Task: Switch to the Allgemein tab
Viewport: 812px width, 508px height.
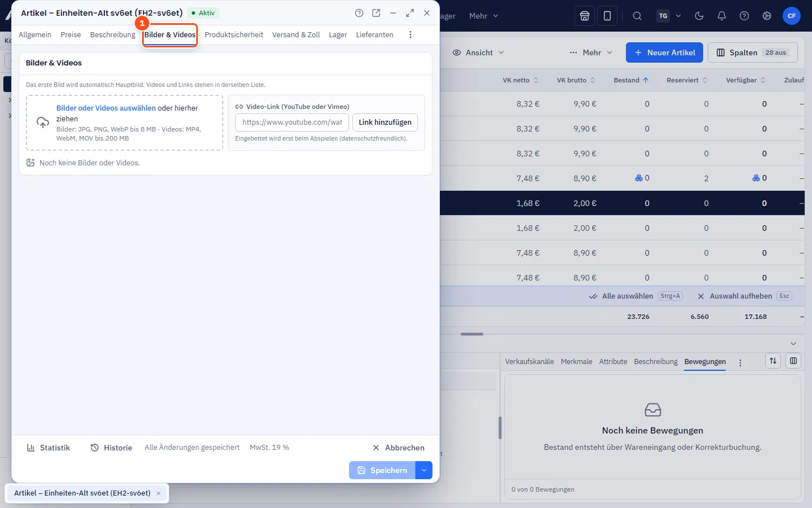Action: point(35,35)
